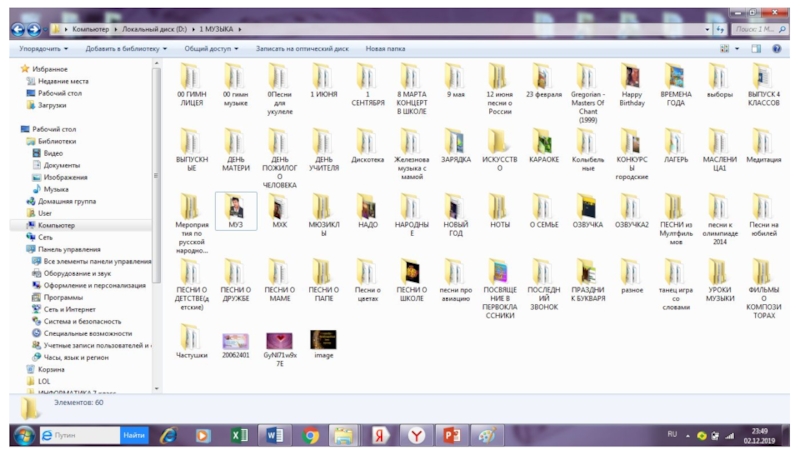This screenshot has height=450, width=800.
Task: Select the 23 февраля folder
Action: tap(543, 82)
